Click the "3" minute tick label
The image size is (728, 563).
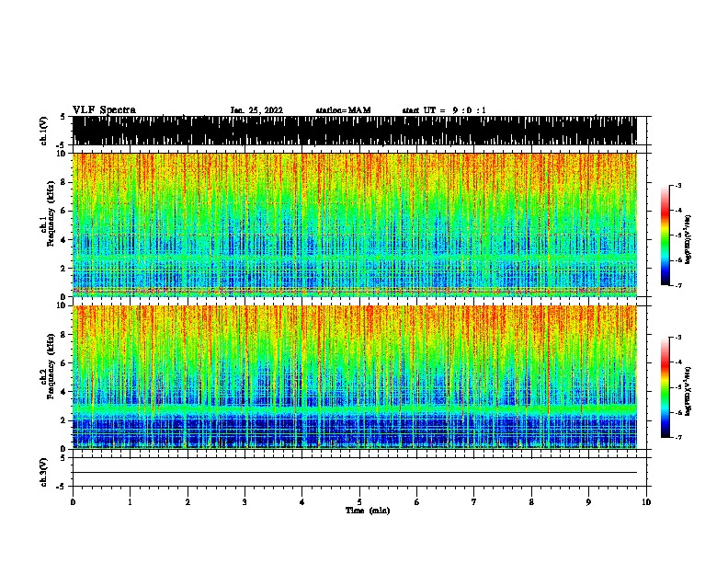click(x=245, y=502)
